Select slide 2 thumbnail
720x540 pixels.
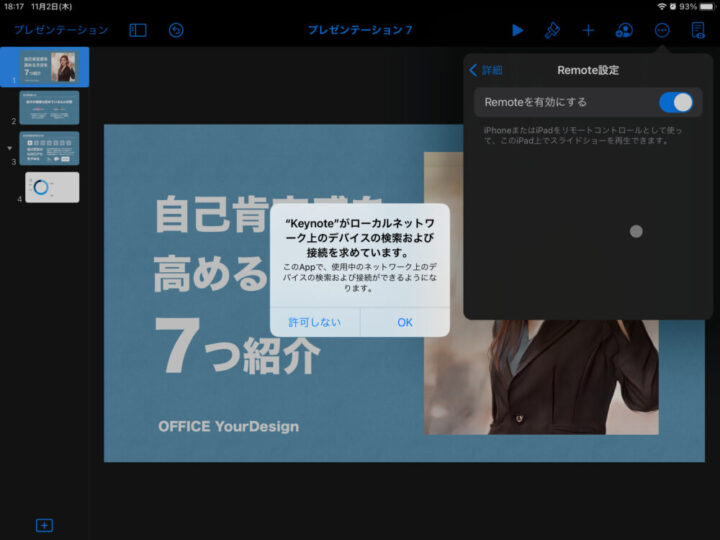(49, 107)
